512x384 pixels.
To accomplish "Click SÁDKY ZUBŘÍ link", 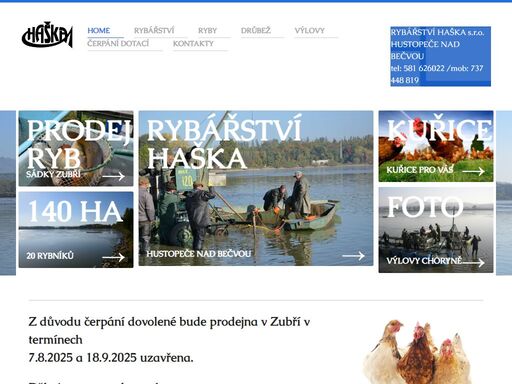I will click(x=53, y=174).
